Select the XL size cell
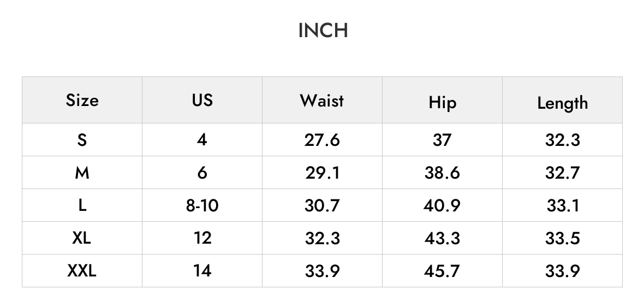This screenshot has height=295, width=644. [x=82, y=238]
